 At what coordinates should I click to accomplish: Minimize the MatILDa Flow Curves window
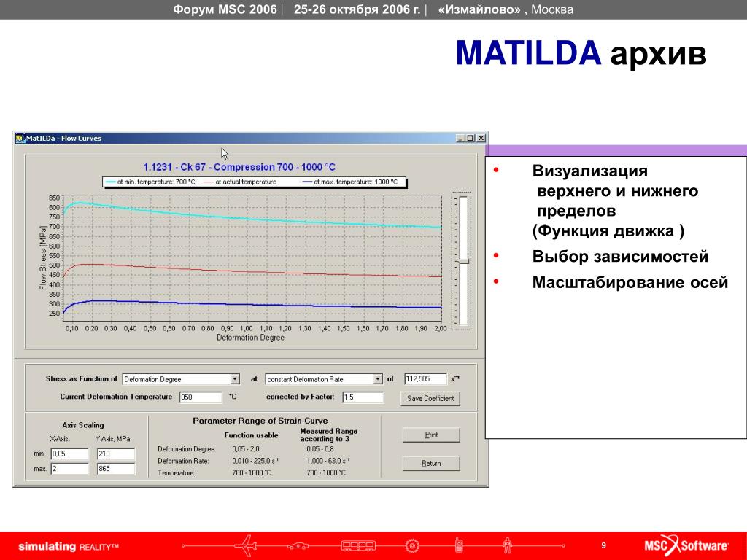[x=460, y=138]
